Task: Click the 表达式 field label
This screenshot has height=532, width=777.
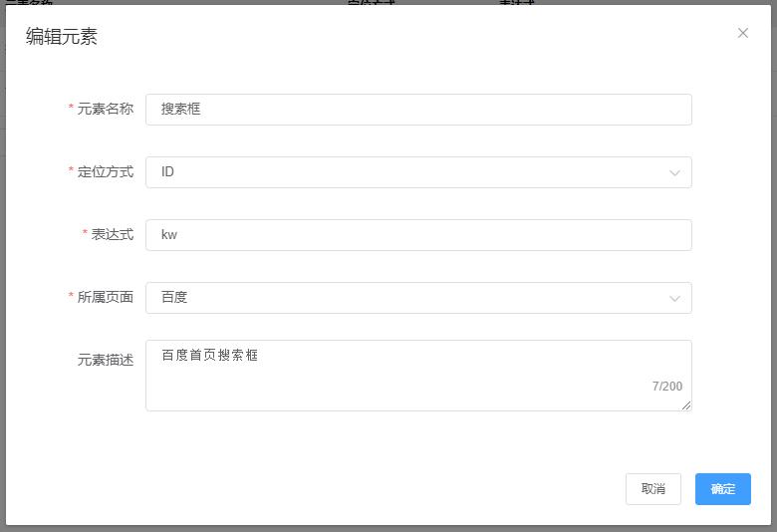Action: pyautogui.click(x=112, y=234)
